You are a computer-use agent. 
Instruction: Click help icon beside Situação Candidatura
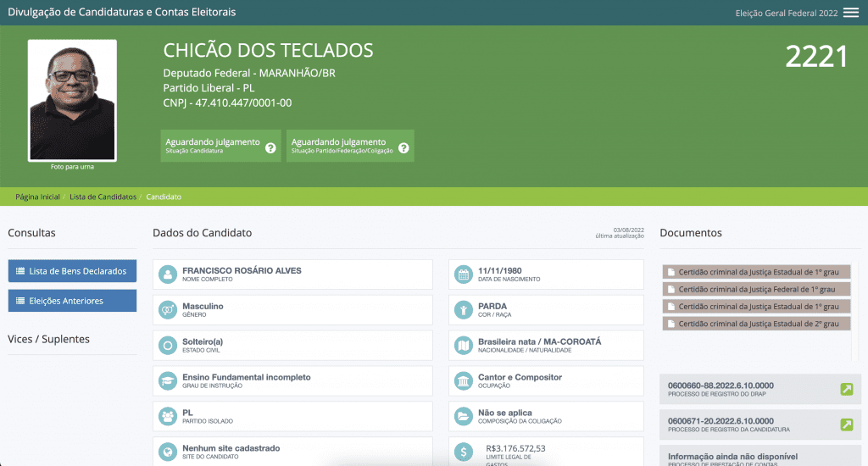tap(270, 148)
